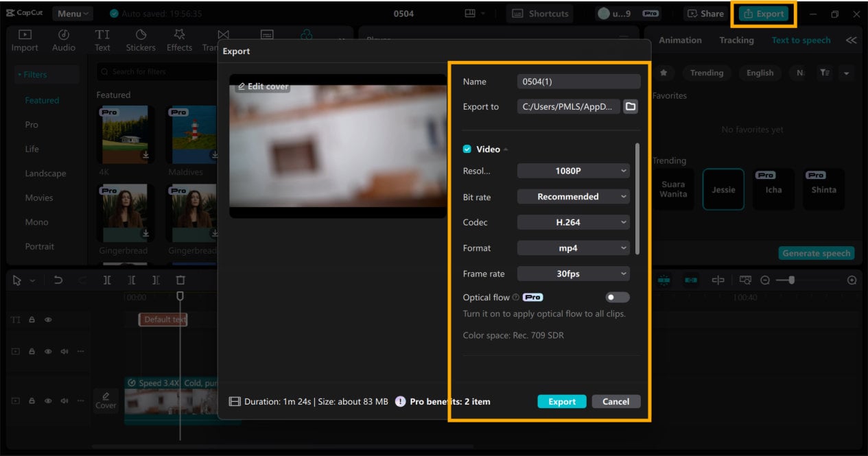Screen dimensions: 868x456
Task: Click the fit timeline ruler-search icon
Action: click(745, 280)
